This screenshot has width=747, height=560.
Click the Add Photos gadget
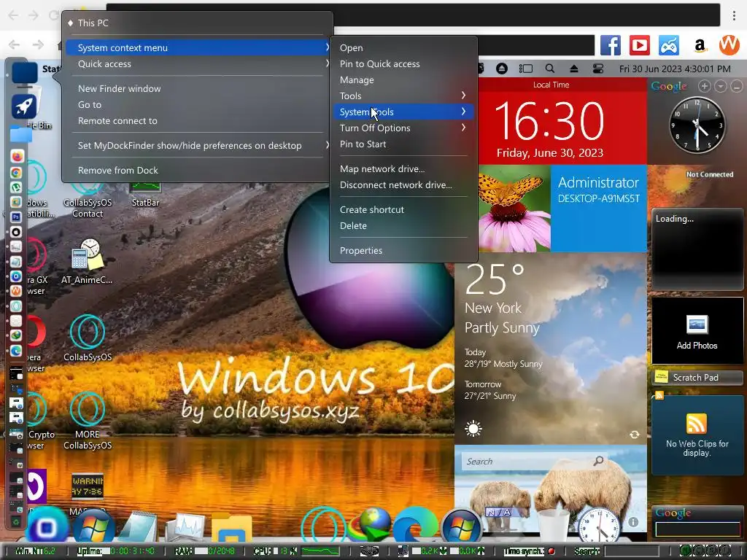[697, 330]
